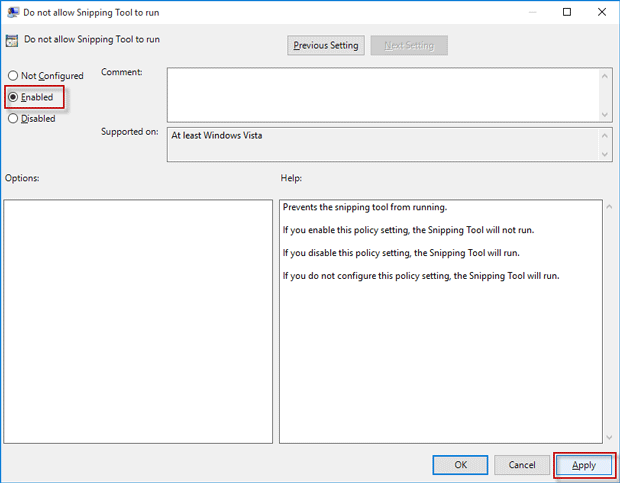Click the Help label
620x483 pixels.
[x=291, y=178]
